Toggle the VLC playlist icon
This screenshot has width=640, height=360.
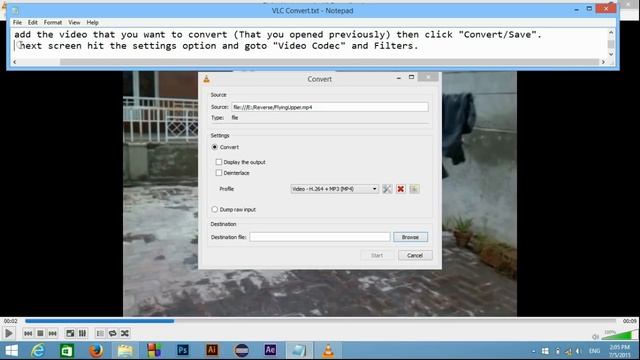tap(100, 333)
